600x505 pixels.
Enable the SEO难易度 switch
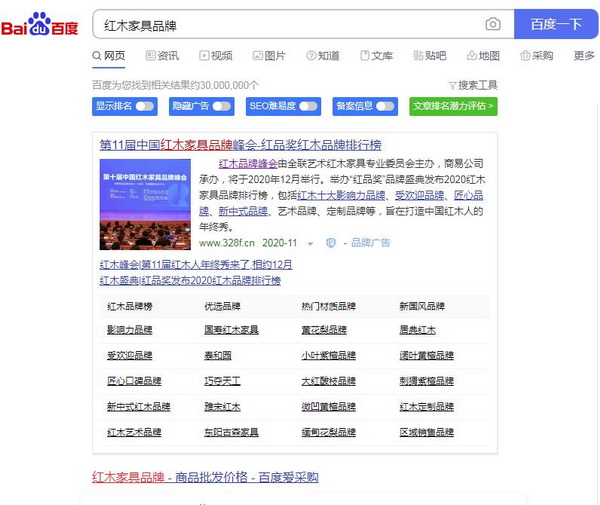tap(309, 106)
